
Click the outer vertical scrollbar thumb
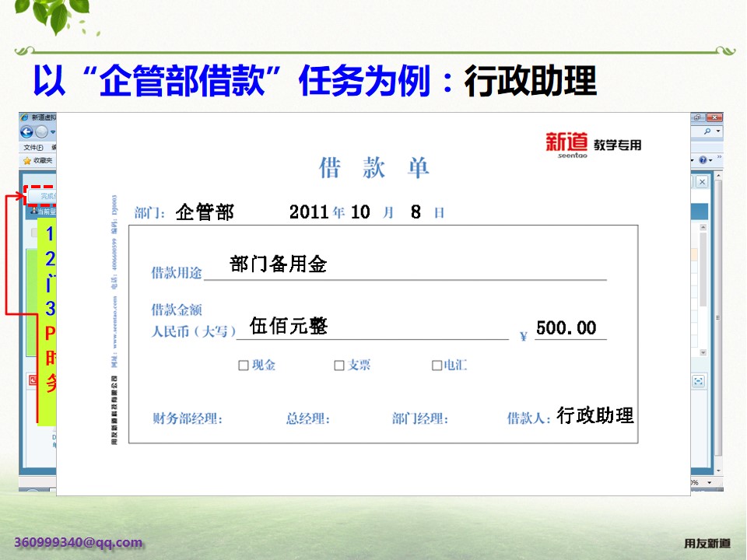(x=718, y=317)
